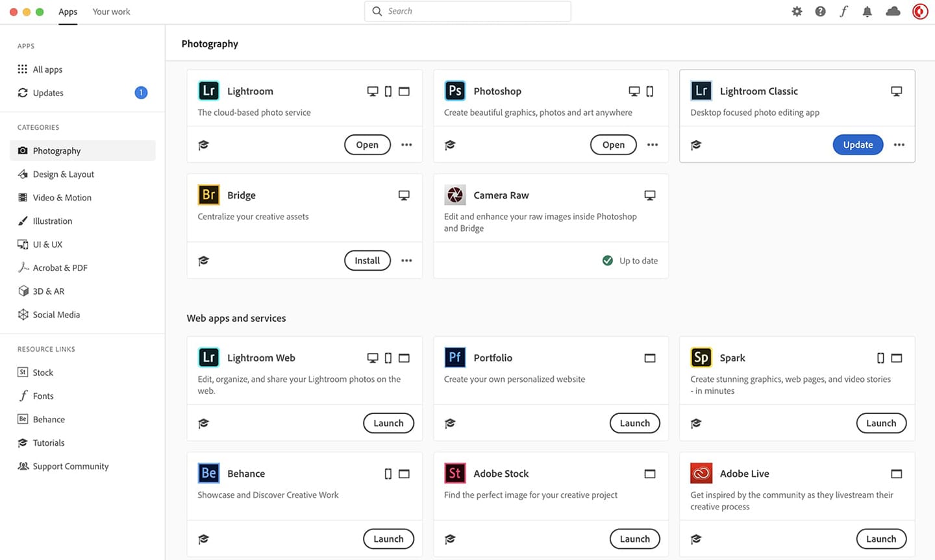Launch Behance web app

[388, 539]
